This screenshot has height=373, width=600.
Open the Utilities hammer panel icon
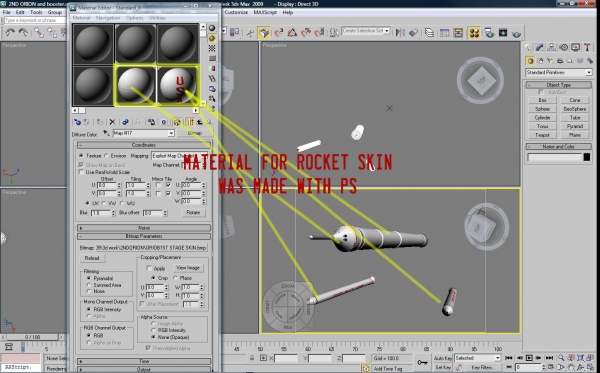(587, 47)
